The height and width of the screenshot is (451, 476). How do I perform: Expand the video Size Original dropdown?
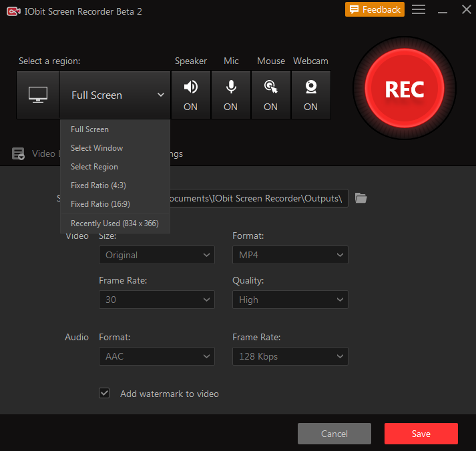pyautogui.click(x=157, y=255)
